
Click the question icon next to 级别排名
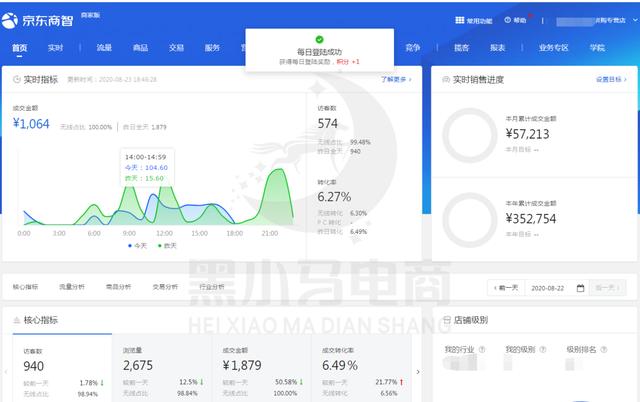(x=604, y=350)
